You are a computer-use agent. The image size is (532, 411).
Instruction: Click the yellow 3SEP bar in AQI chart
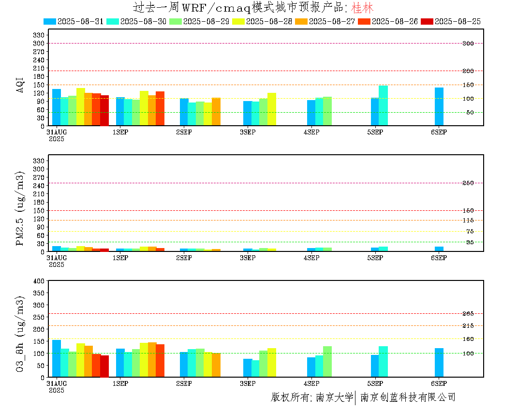(272, 109)
